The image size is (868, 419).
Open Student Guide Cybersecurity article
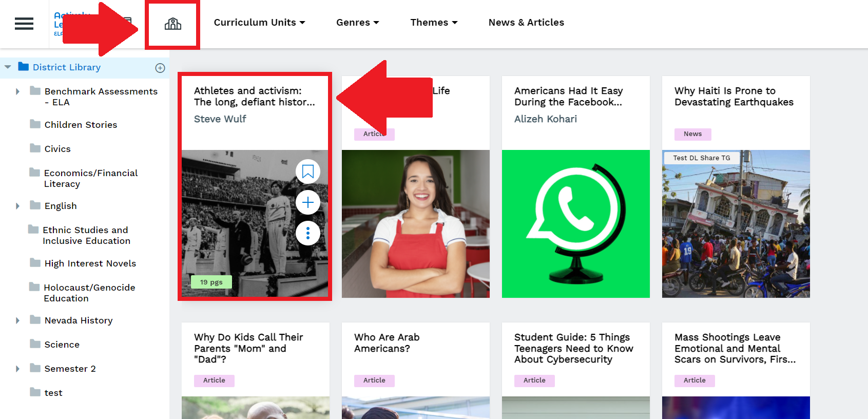(x=574, y=348)
